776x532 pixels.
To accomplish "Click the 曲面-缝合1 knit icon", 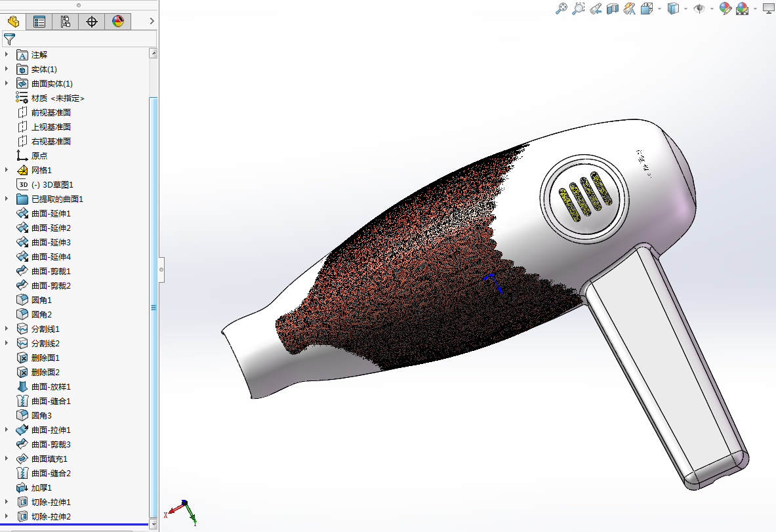I will [22, 401].
